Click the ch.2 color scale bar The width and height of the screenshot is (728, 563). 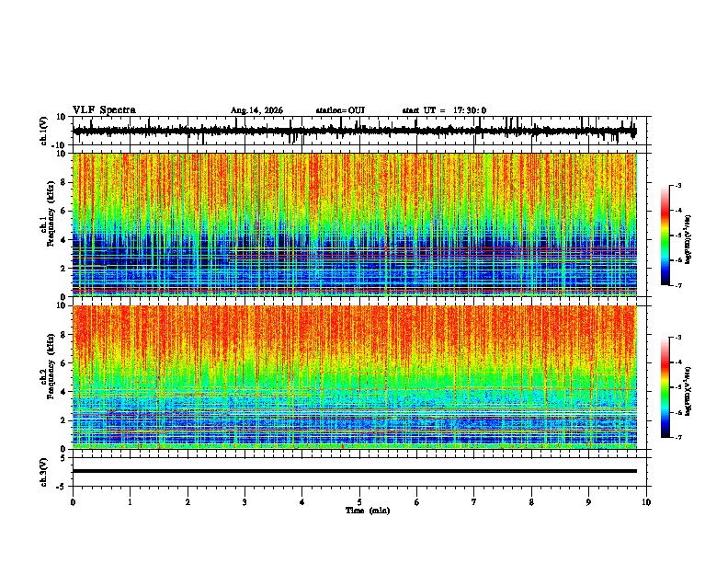(x=665, y=387)
